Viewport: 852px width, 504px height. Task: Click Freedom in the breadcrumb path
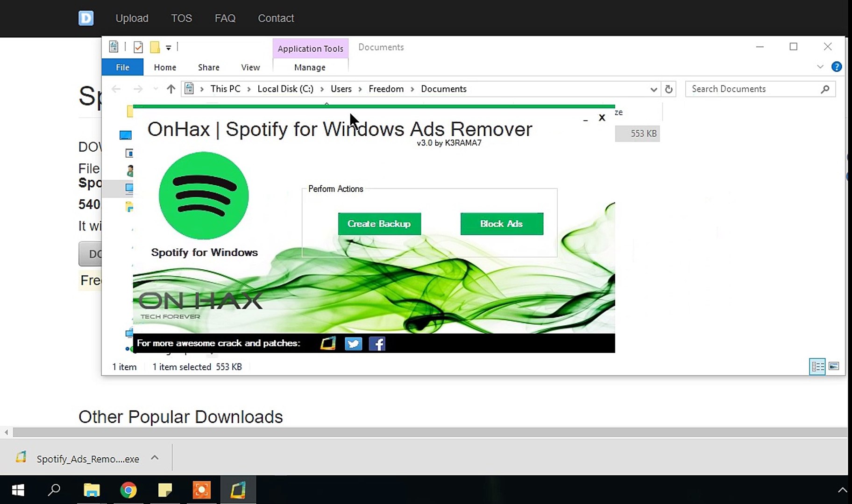386,89
